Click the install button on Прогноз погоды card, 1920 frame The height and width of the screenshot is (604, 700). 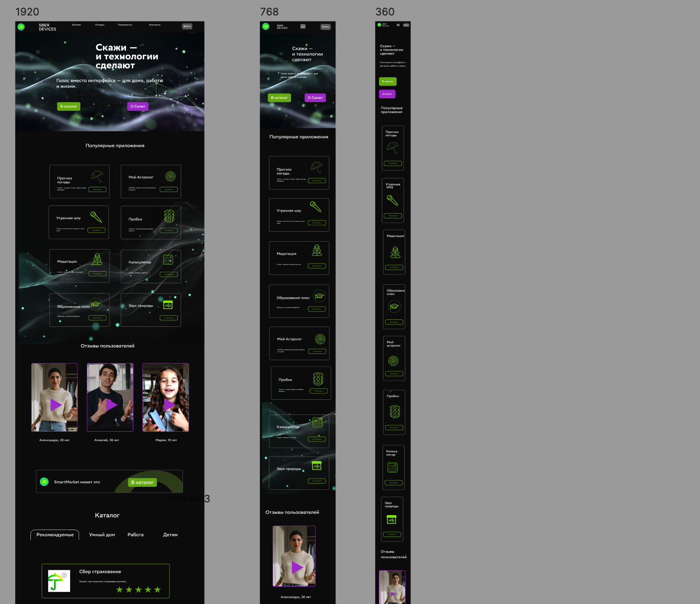[x=97, y=190]
